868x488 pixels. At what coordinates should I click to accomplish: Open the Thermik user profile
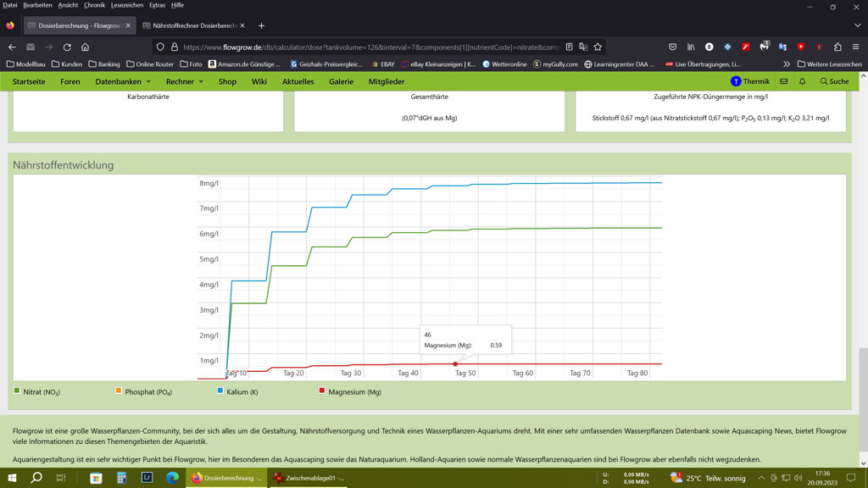point(750,81)
